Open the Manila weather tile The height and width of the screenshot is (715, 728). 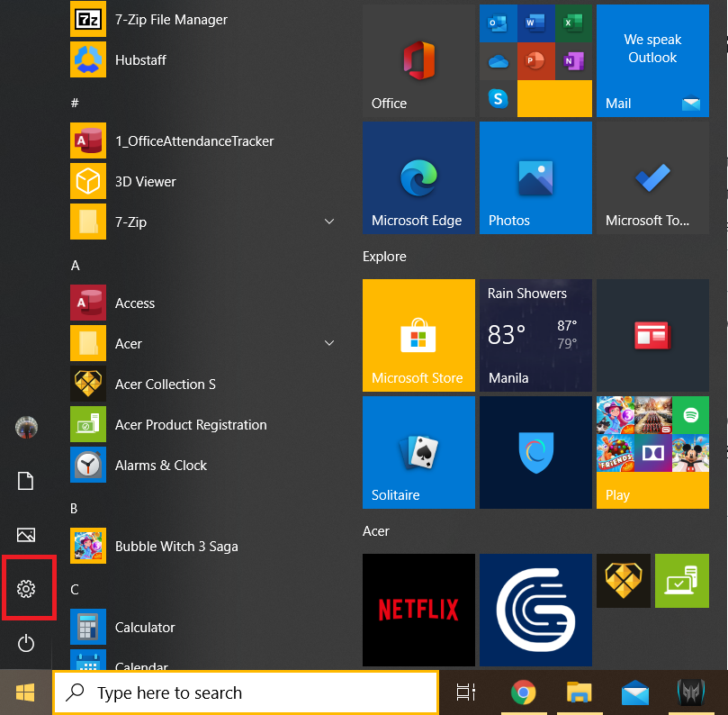[535, 335]
